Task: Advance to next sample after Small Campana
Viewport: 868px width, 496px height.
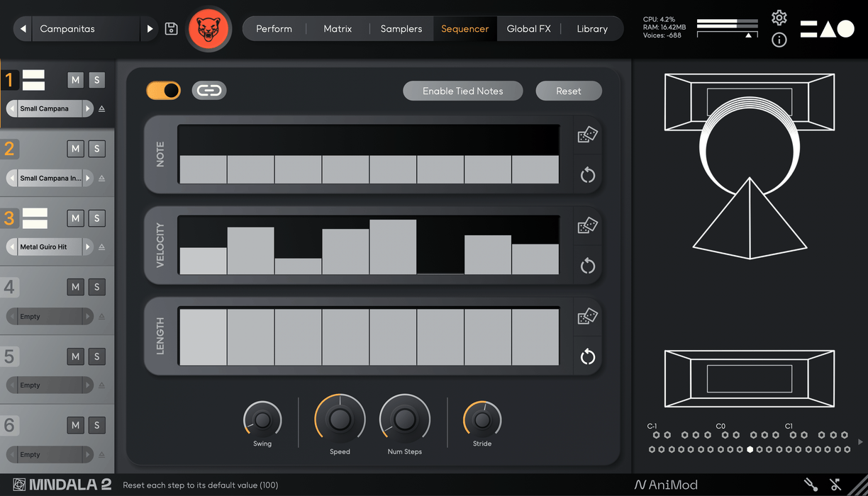Action: [88, 108]
